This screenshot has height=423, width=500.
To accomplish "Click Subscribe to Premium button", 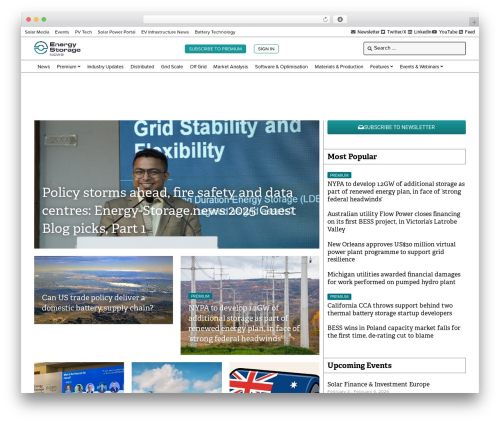I will pos(215,49).
